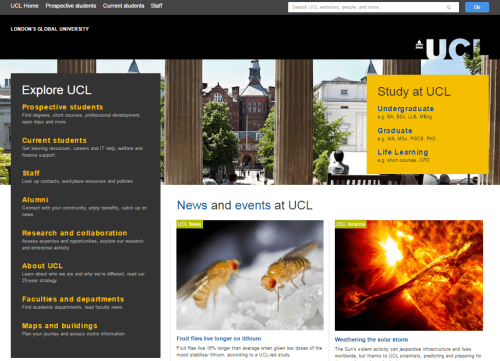Screen dimensions: 500x361
Task: Click the UCL logo
Action: 447,49
